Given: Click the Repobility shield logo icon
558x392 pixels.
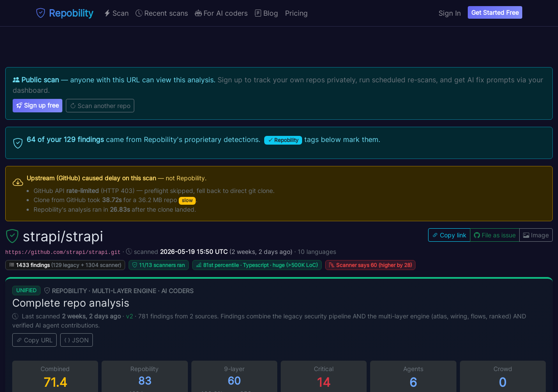Looking at the screenshot, I should click(x=41, y=13).
